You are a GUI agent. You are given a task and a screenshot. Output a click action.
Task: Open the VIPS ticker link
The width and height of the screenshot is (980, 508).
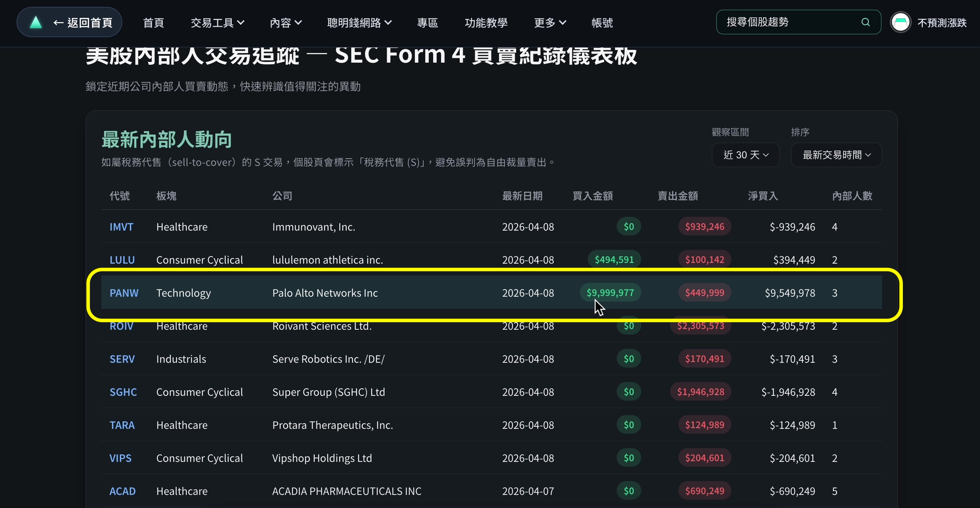120,458
